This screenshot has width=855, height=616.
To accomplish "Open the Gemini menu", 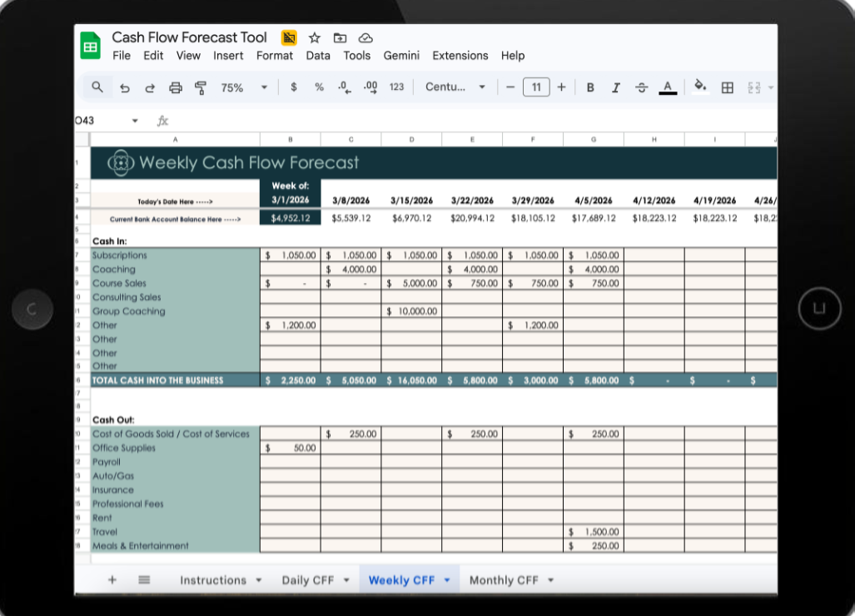I will [401, 56].
